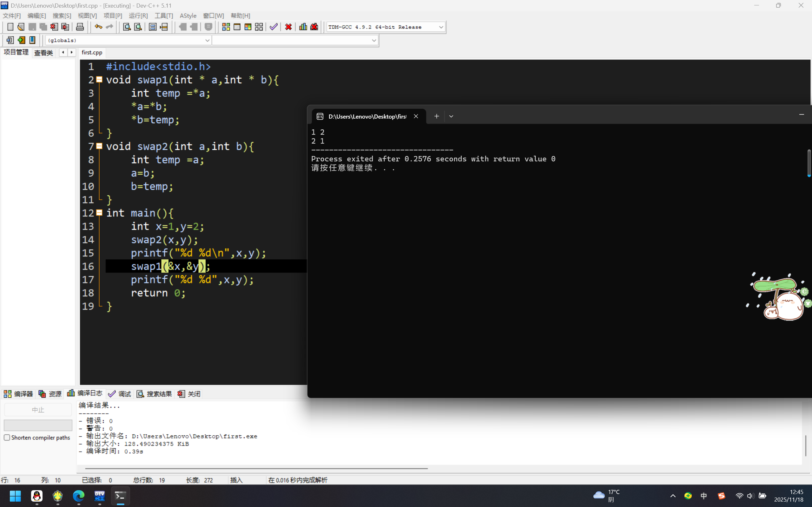Click the red X stop execution icon
This screenshot has width=812, height=507.
coord(288,27)
